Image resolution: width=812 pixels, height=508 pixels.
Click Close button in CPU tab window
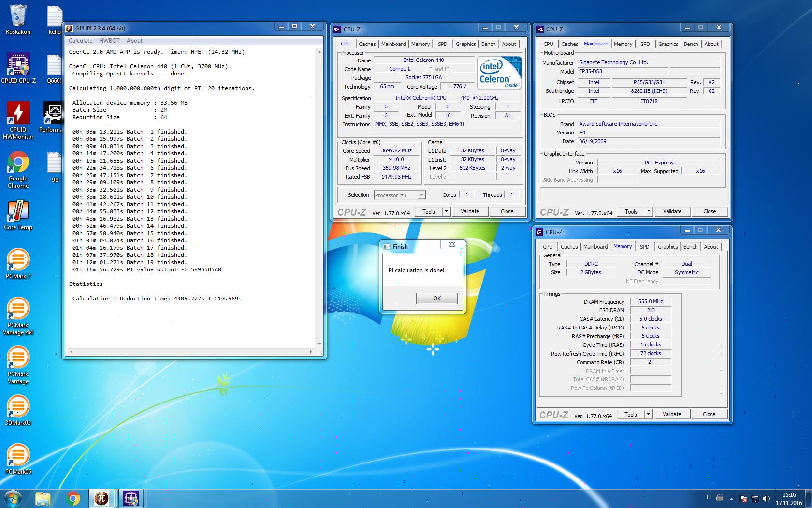click(x=507, y=211)
